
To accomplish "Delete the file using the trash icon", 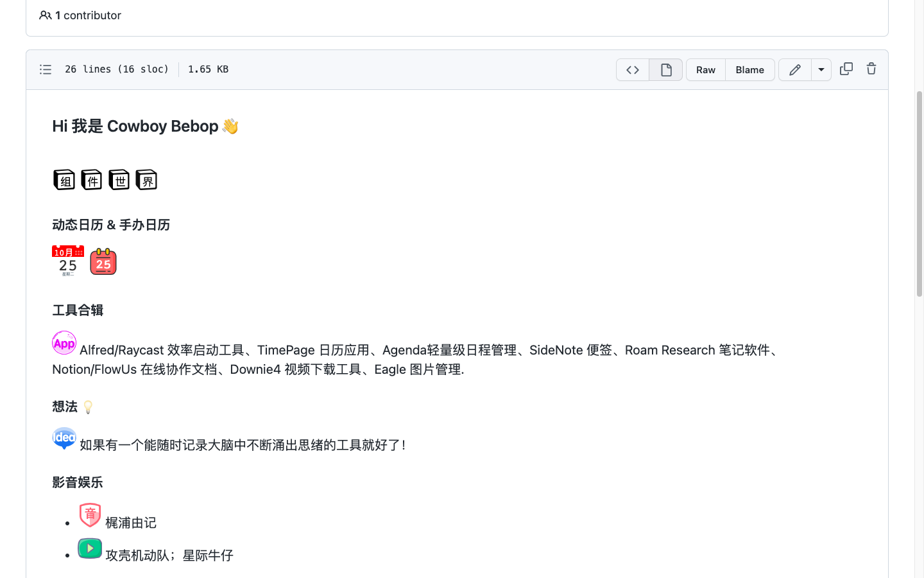I will pyautogui.click(x=871, y=69).
